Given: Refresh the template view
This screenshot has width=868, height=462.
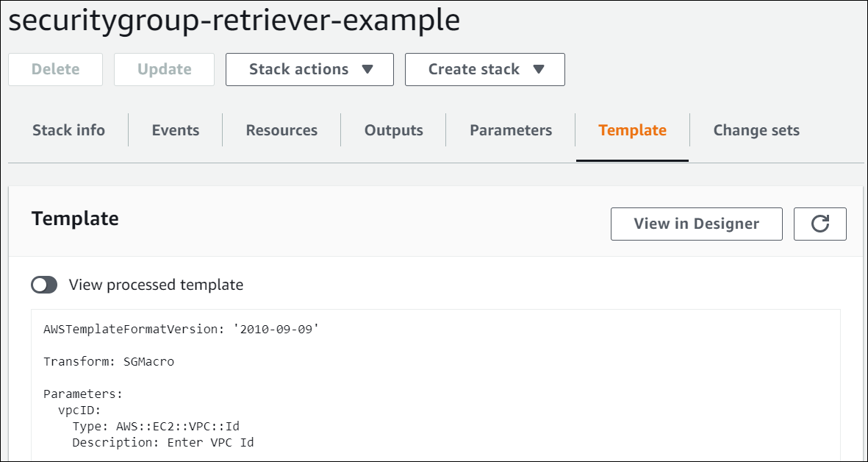Looking at the screenshot, I should pyautogui.click(x=819, y=224).
